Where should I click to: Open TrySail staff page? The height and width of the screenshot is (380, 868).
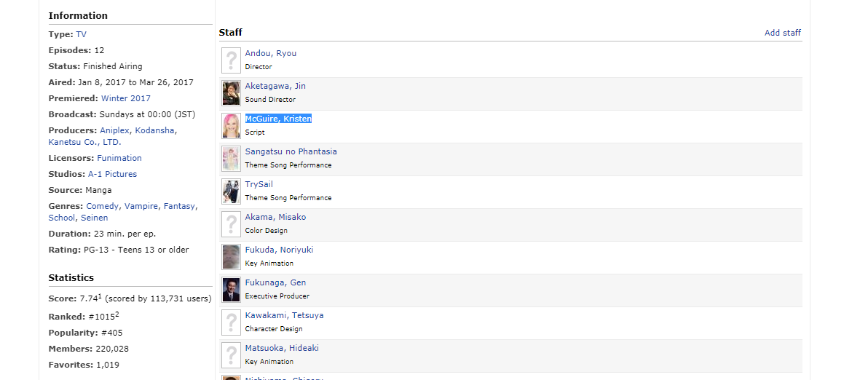[x=259, y=184]
